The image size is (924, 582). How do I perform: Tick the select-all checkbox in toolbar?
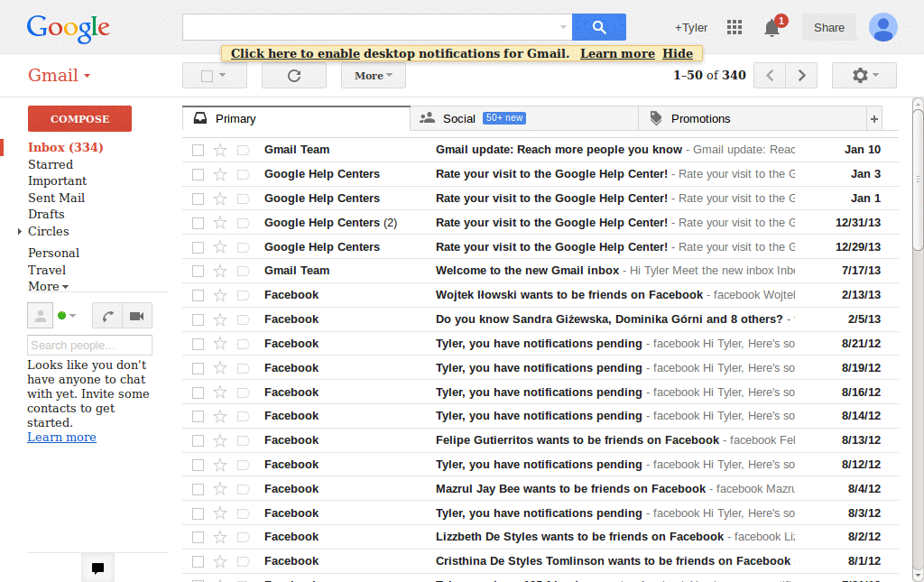click(x=207, y=76)
